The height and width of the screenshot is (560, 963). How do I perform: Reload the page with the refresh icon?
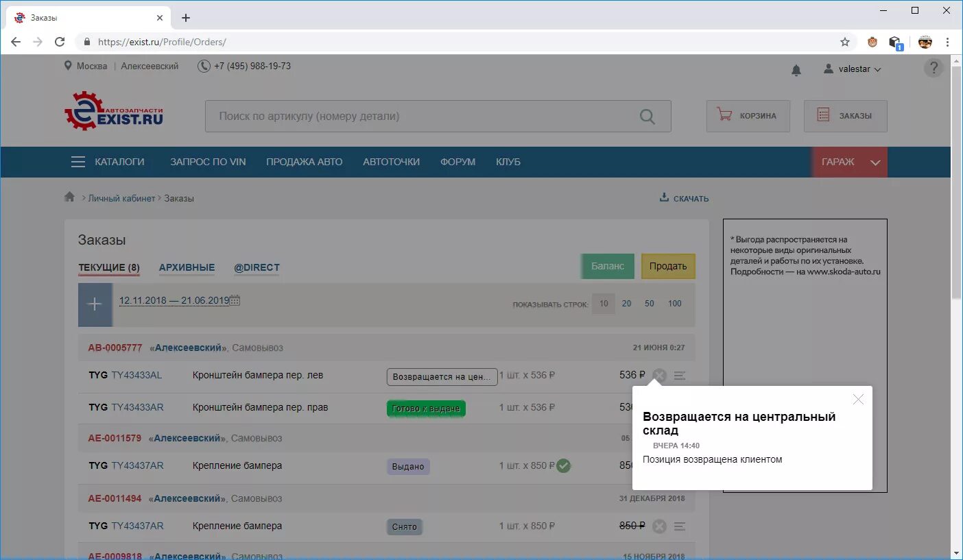60,42
